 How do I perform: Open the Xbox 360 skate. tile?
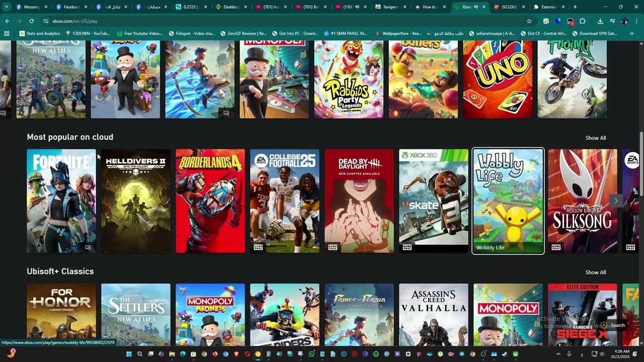tap(434, 201)
